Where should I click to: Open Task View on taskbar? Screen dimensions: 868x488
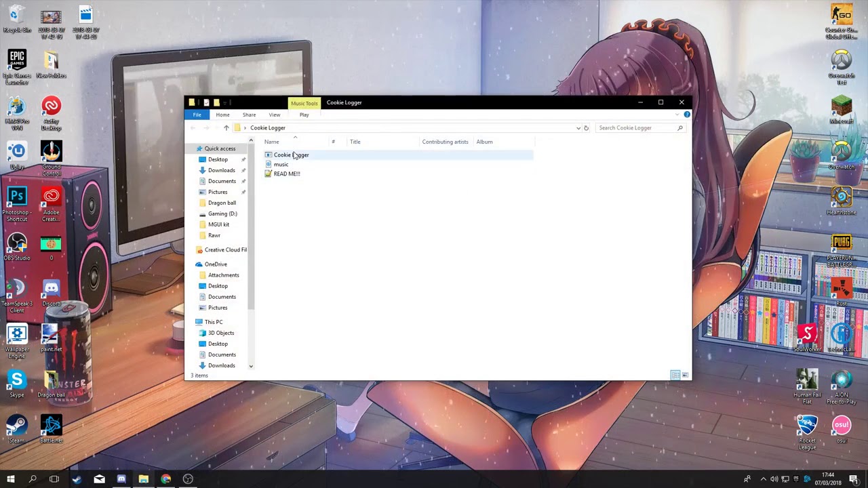(x=54, y=479)
